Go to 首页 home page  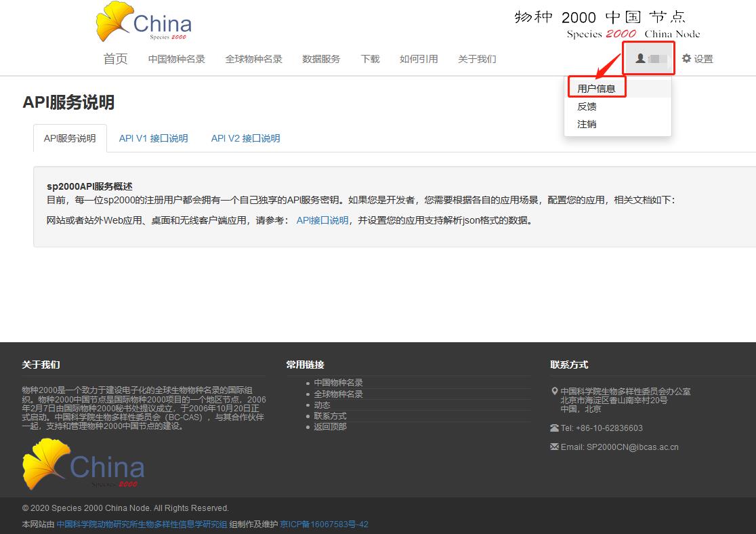(115, 59)
